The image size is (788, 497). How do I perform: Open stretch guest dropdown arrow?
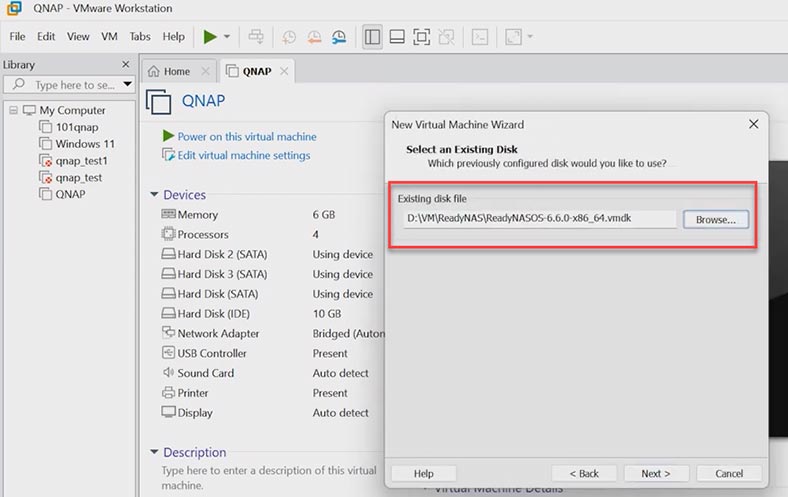click(530, 37)
